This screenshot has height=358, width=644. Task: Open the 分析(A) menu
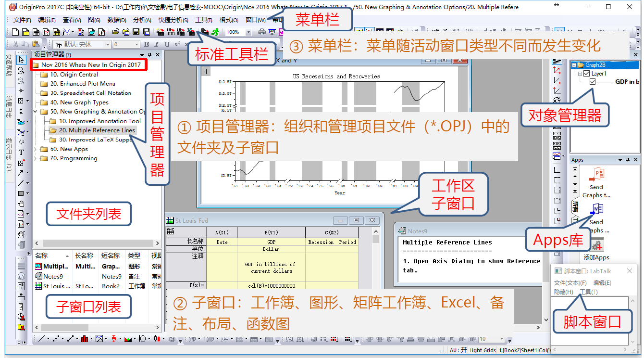point(142,20)
